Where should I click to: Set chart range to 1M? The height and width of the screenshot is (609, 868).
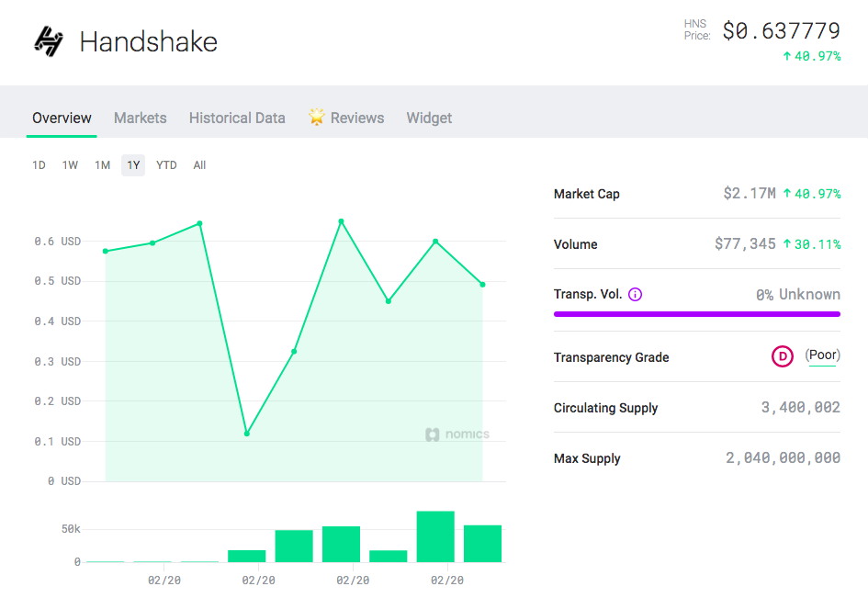point(102,165)
